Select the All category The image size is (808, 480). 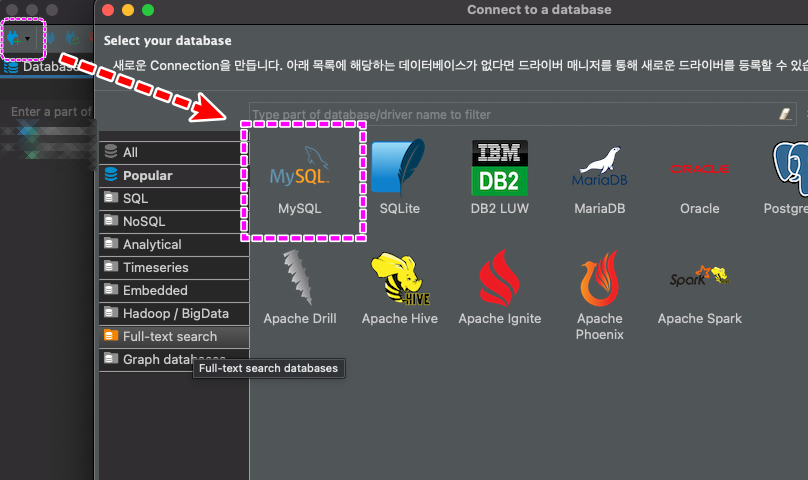pos(174,153)
